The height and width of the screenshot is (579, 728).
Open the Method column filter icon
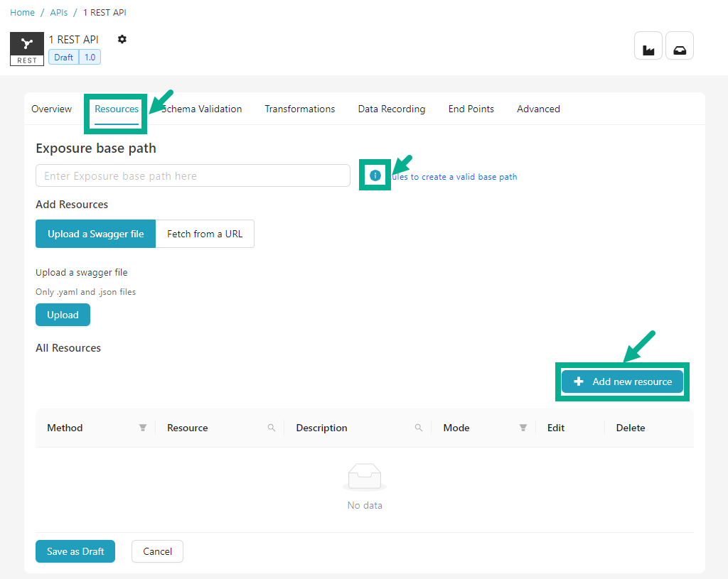click(x=143, y=428)
